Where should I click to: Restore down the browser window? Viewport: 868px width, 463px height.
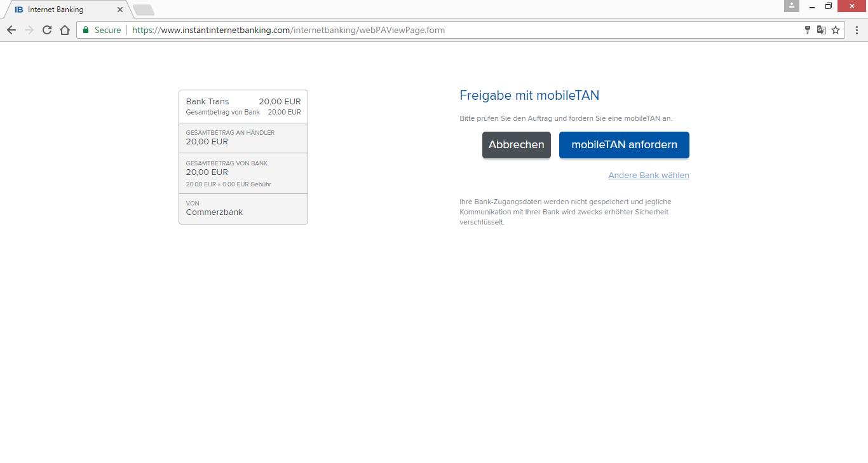[x=829, y=6]
